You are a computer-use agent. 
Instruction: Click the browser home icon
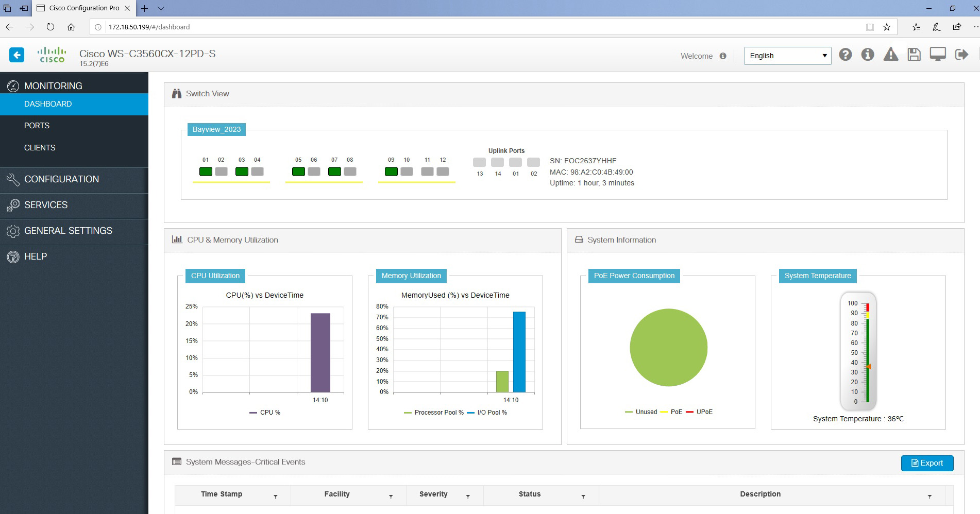click(71, 27)
